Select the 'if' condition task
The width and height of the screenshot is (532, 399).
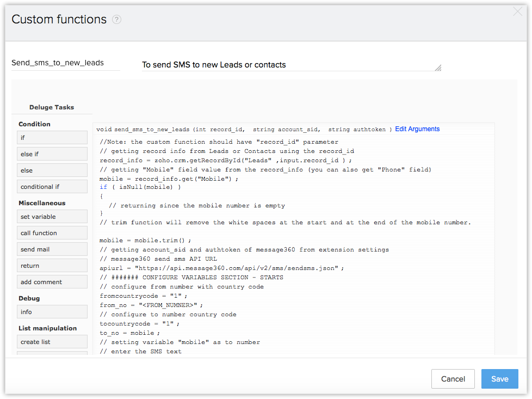click(52, 138)
